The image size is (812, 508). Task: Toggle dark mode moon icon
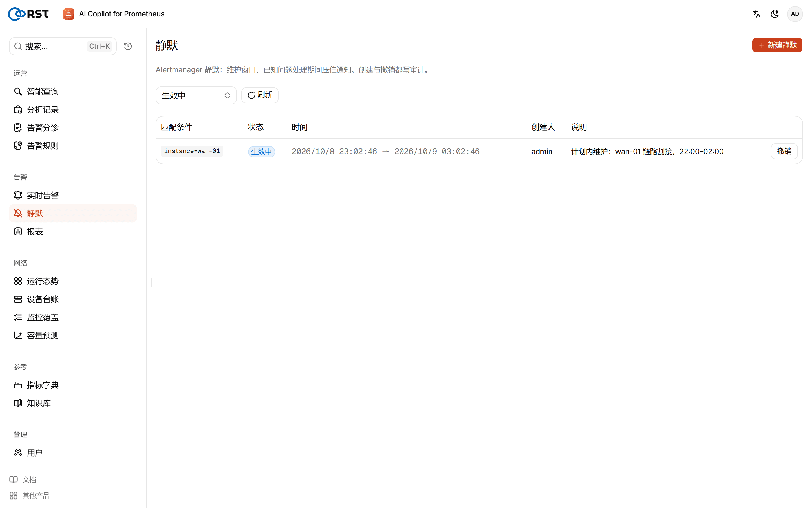[x=775, y=14]
